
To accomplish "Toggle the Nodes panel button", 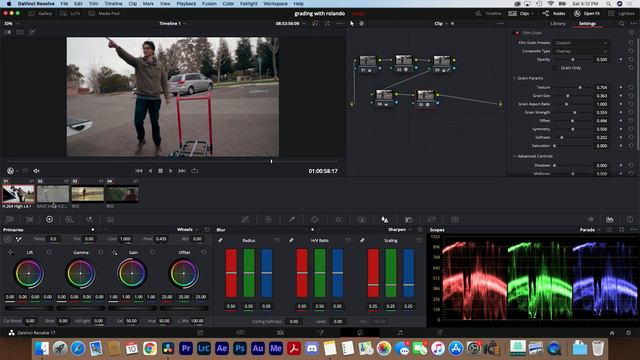I will pos(554,13).
